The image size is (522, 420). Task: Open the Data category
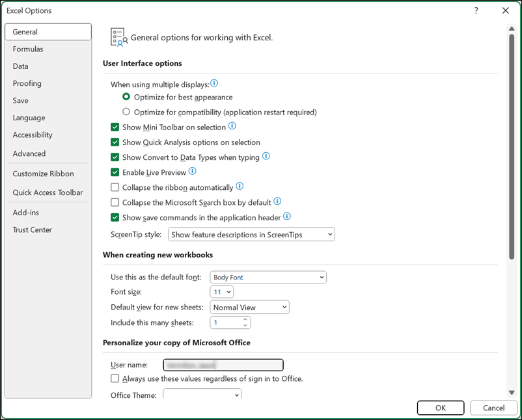(x=48, y=66)
